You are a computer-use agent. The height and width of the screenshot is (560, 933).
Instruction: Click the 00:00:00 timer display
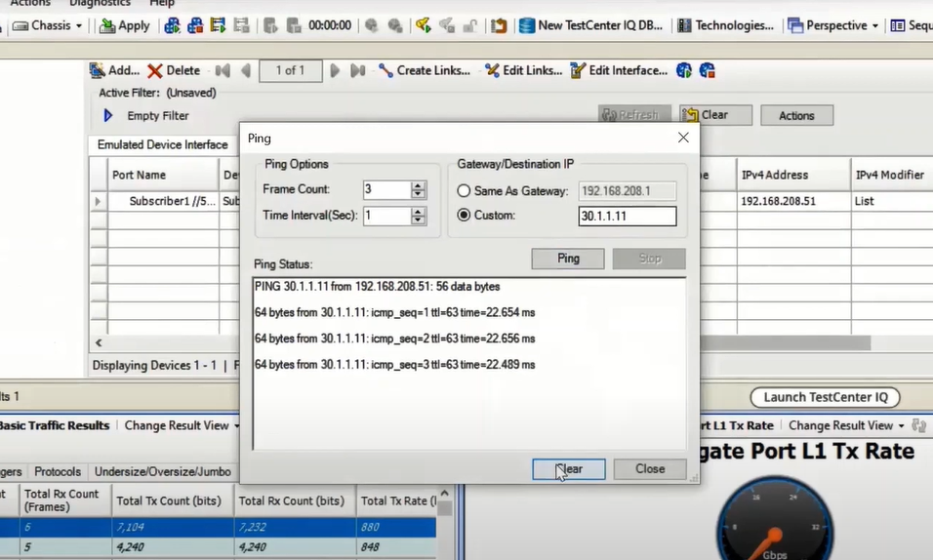pyautogui.click(x=330, y=25)
